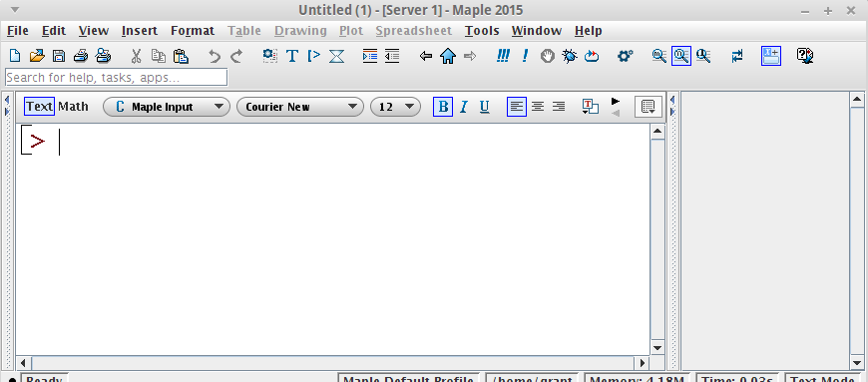The width and height of the screenshot is (868, 382).
Task: Click the Execute entire worksheet (!!!) icon
Action: tap(503, 56)
